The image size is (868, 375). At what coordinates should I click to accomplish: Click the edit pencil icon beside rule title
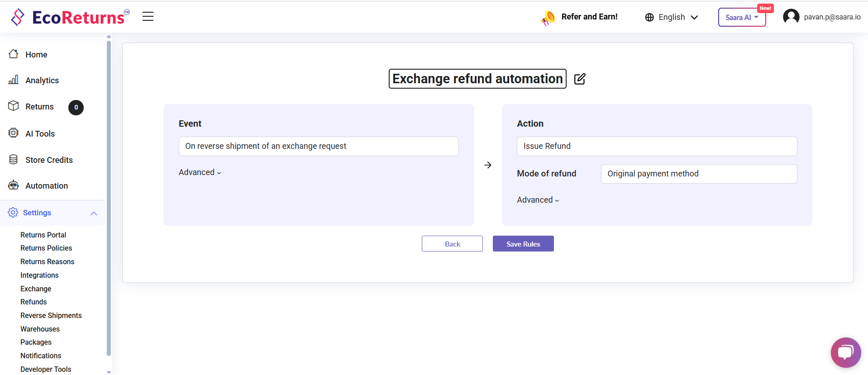(x=579, y=79)
